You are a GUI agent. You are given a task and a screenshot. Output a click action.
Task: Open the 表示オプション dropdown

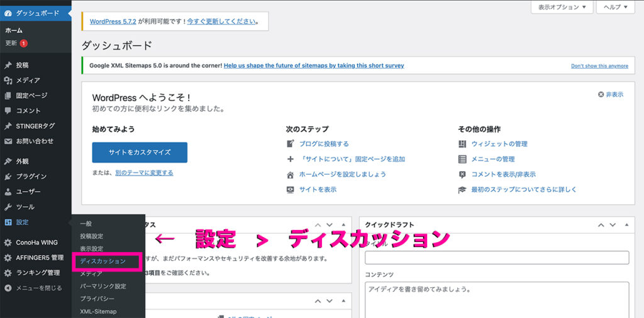(562, 7)
